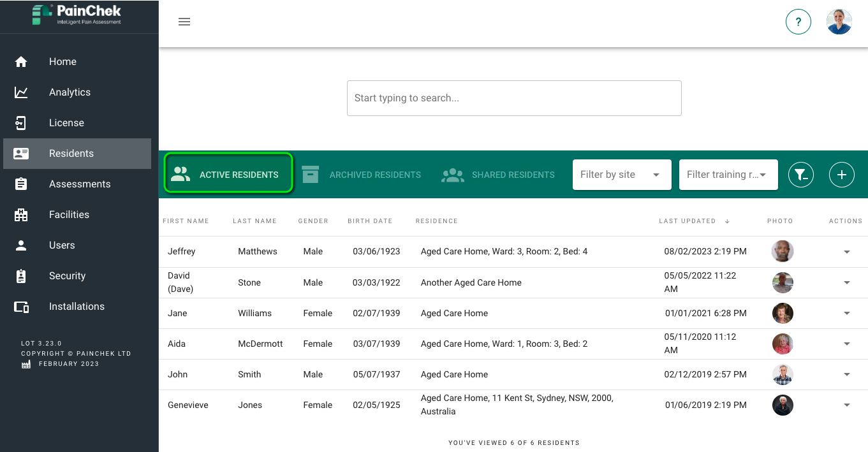Click the Security badge icon
Image resolution: width=868 pixels, height=452 pixels.
[21, 276]
